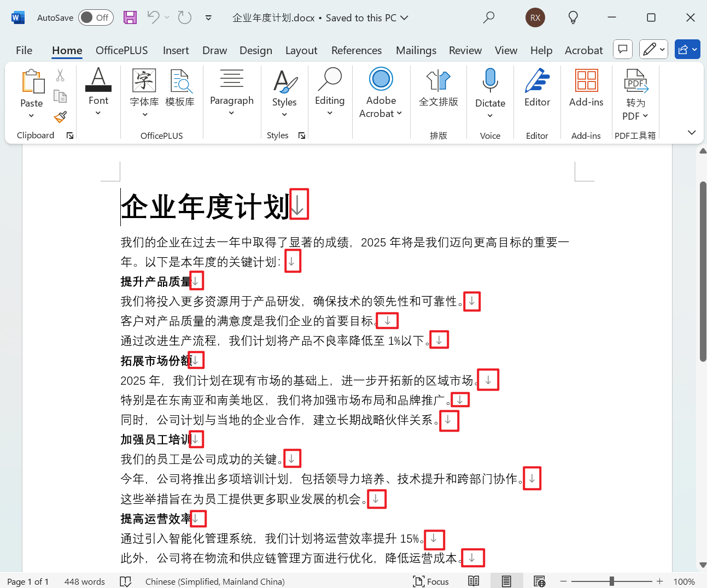Open the word count via 448 words
707x588 pixels.
[x=85, y=581]
